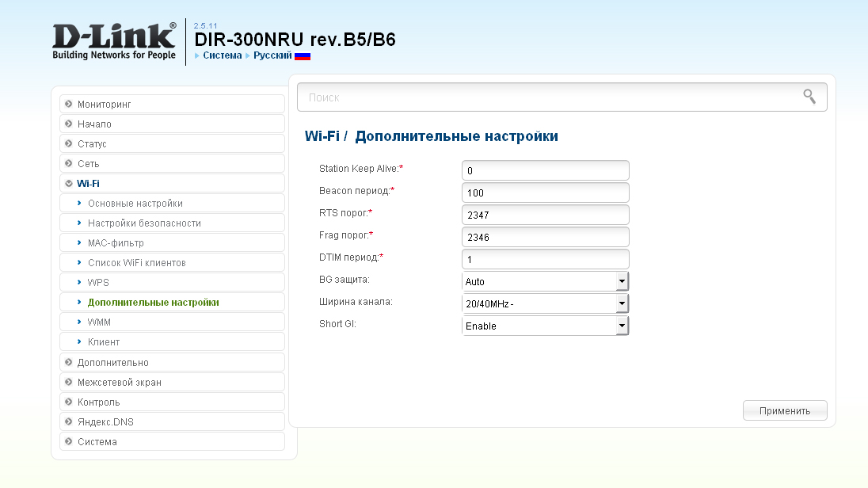Screen dimensions: 868x488
Task: Click the circle arrow icon beside Контроль
Action: click(x=69, y=402)
